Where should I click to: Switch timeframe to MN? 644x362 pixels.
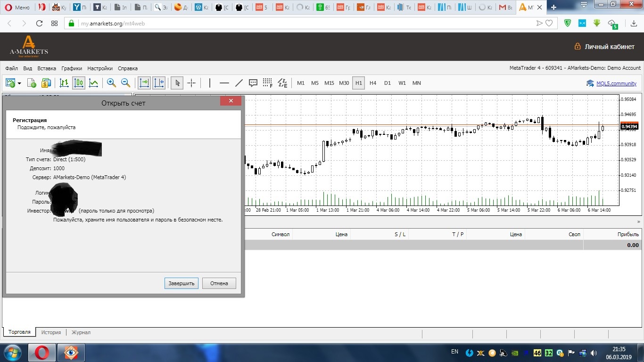coord(417,83)
